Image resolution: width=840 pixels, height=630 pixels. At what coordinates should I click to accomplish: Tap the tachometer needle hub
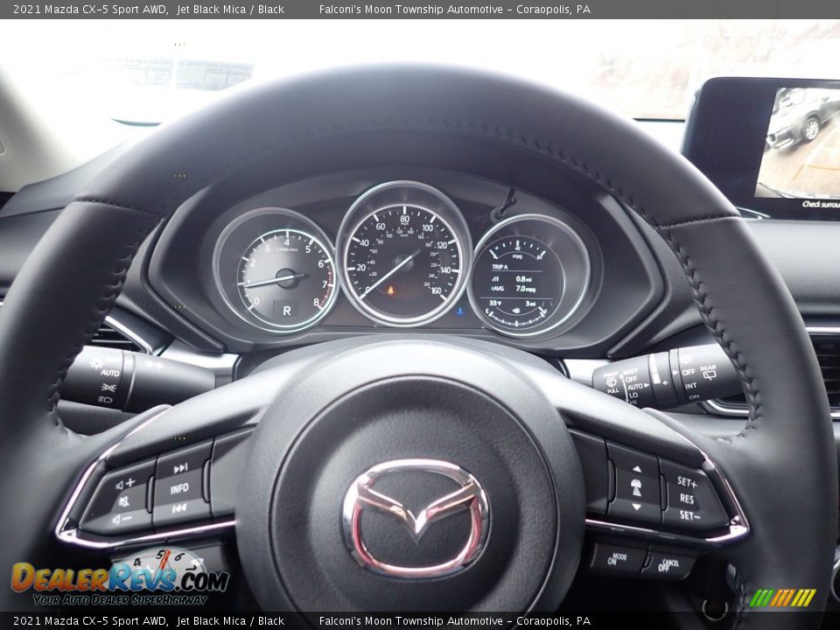[287, 278]
